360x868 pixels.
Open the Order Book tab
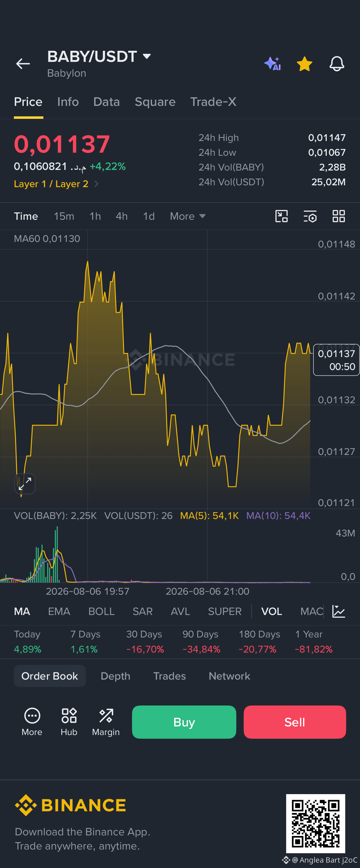pos(50,676)
